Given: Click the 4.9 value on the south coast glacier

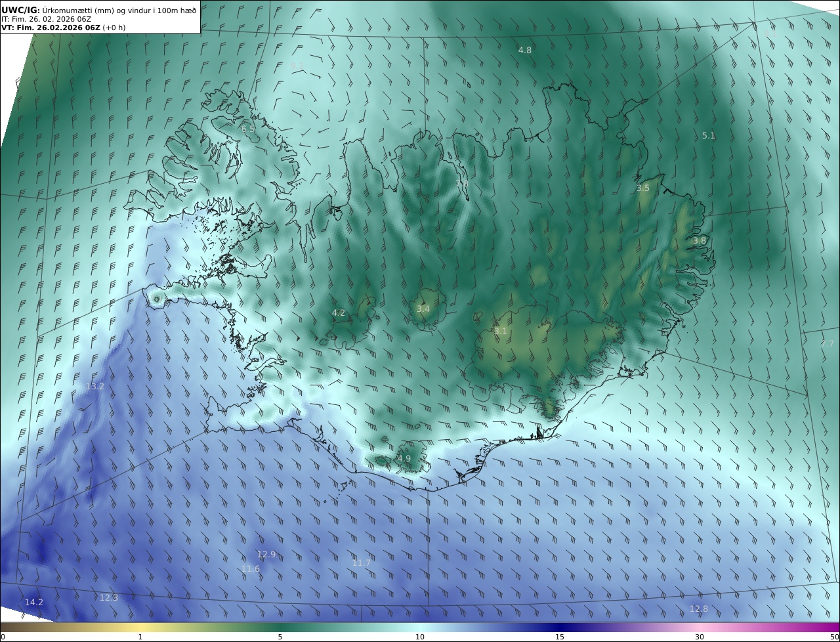Looking at the screenshot, I should point(404,459).
